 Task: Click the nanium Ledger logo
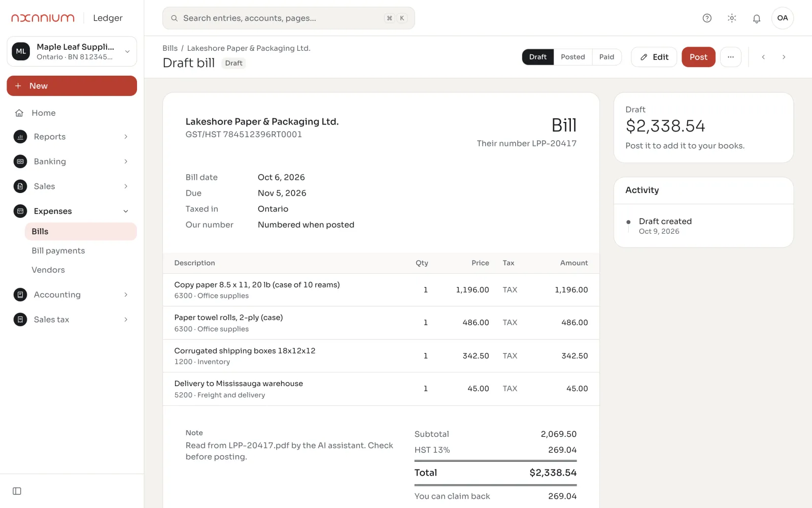pyautogui.click(x=67, y=18)
